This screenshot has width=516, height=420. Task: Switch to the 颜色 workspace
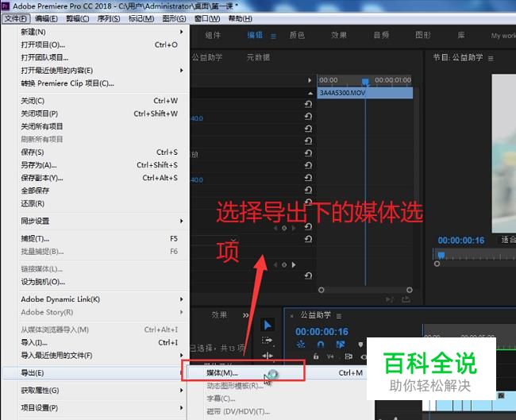[297, 35]
